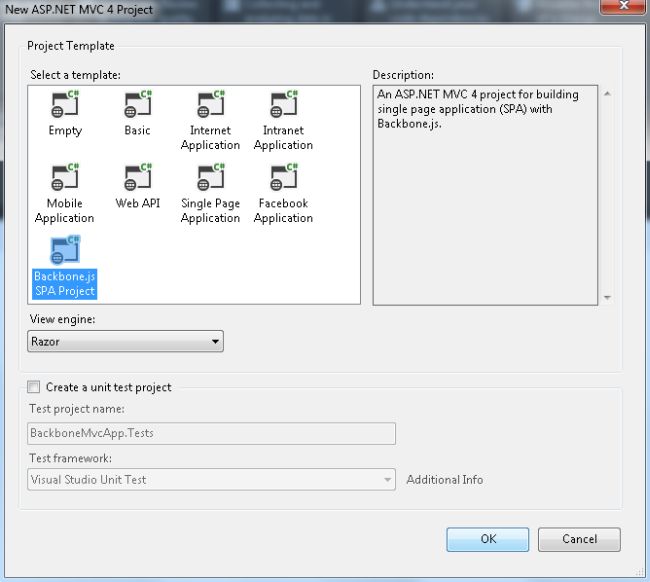The width and height of the screenshot is (650, 582).
Task: Select the Web API template icon
Action: (138, 177)
